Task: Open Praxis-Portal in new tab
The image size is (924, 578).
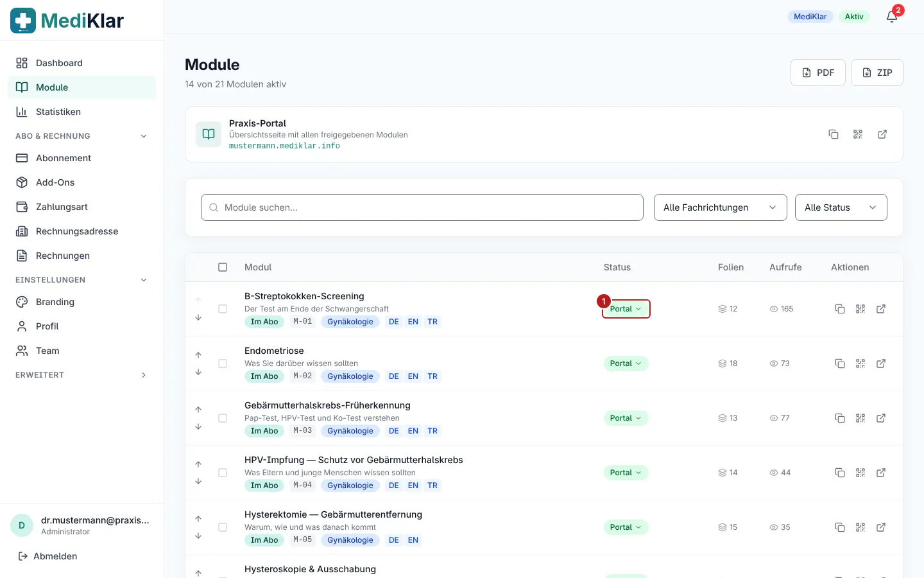Action: tap(882, 134)
